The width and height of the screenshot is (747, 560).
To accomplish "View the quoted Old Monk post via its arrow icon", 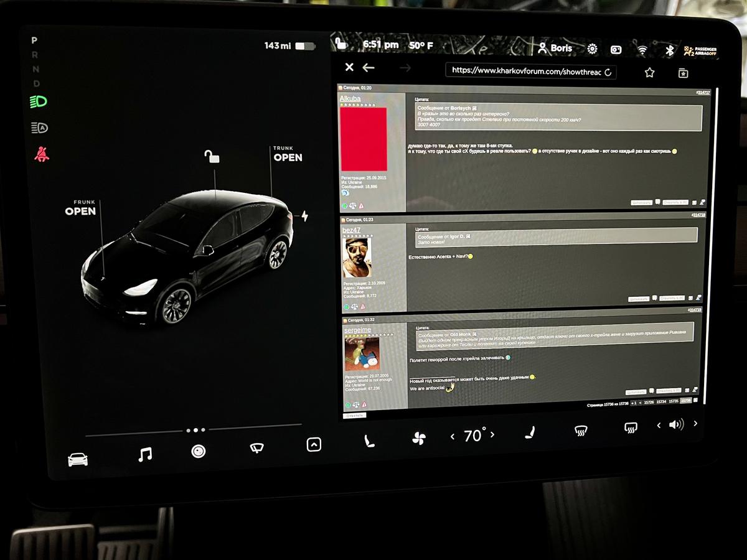I will 474,334.
